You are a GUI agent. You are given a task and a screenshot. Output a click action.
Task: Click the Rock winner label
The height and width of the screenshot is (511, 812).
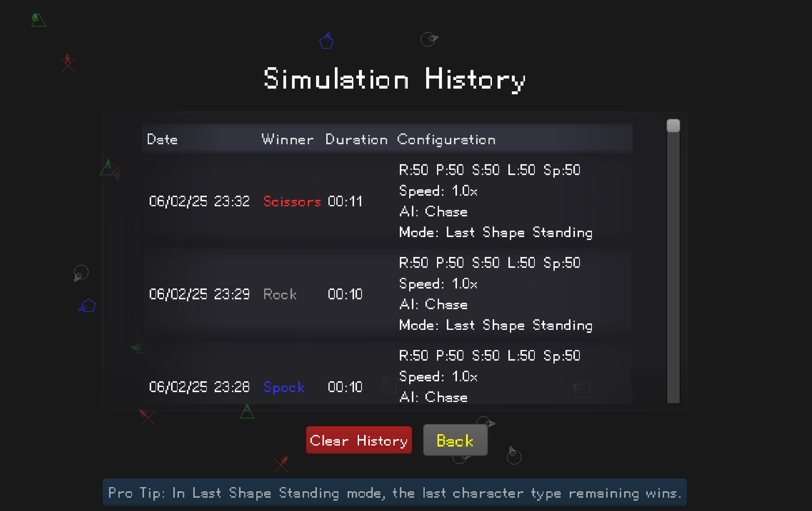(x=280, y=294)
